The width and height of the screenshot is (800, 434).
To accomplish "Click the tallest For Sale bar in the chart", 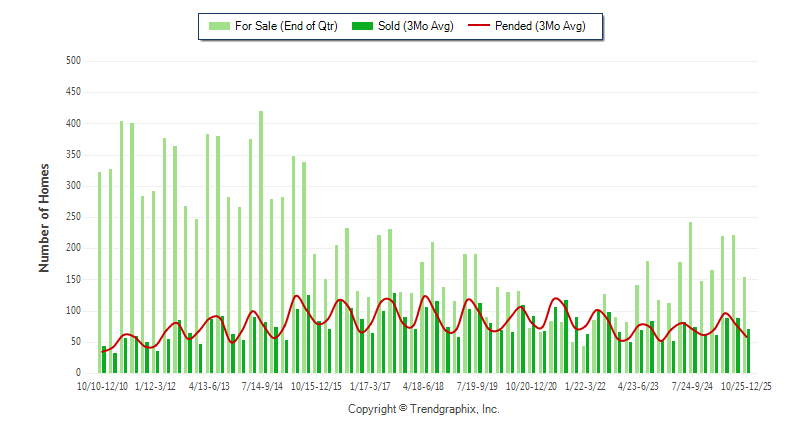I will coord(261,242).
